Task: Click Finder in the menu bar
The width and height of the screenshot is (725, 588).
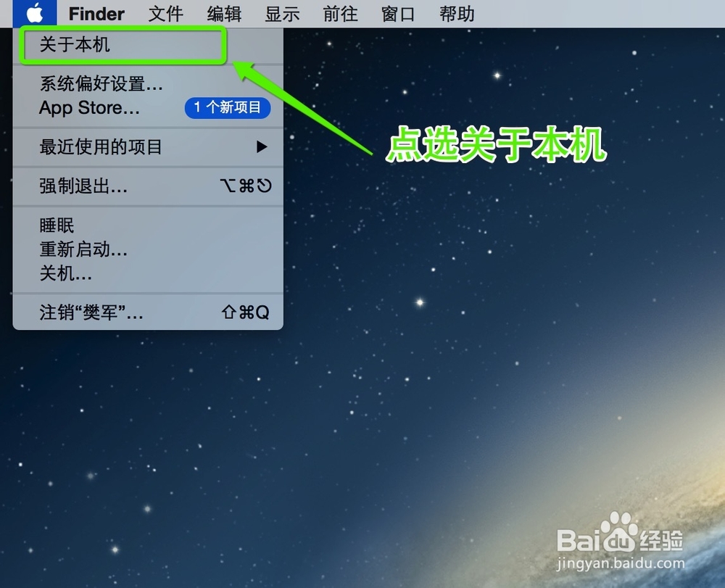Action: 96,13
